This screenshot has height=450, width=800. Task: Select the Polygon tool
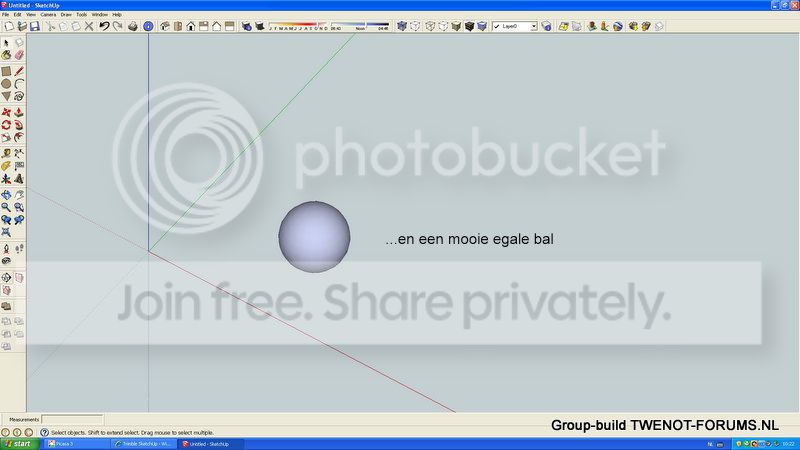coord(6,96)
